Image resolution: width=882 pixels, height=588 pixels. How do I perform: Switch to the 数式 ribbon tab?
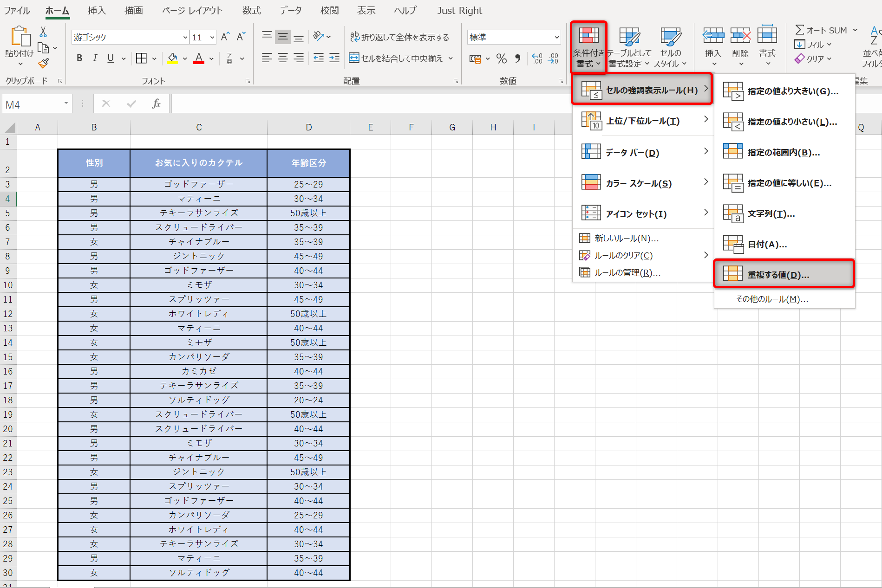[x=251, y=10]
